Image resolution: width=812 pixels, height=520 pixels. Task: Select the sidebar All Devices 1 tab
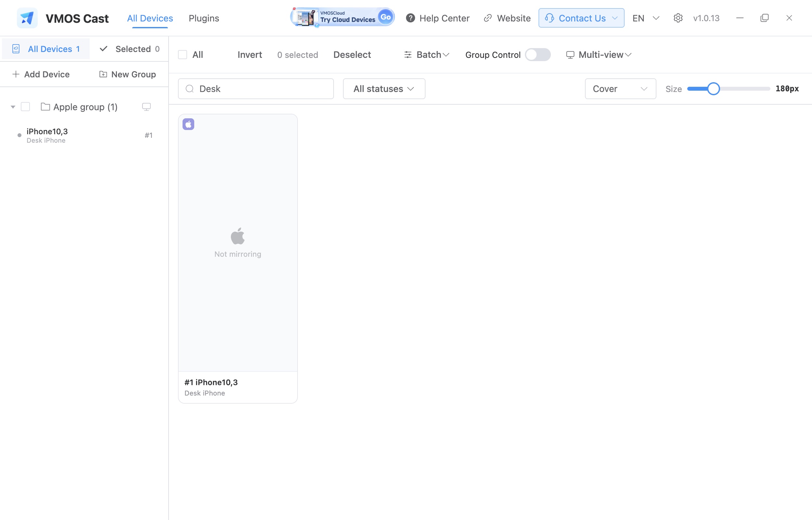pos(46,49)
